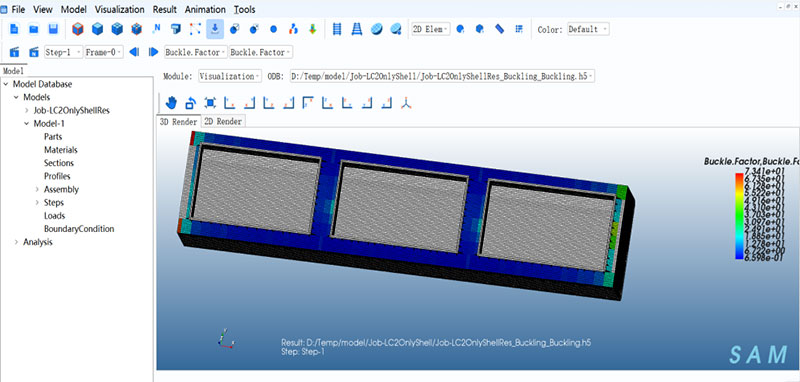Open the Color Default dropdown
The height and width of the screenshot is (382, 800).
coord(588,29)
